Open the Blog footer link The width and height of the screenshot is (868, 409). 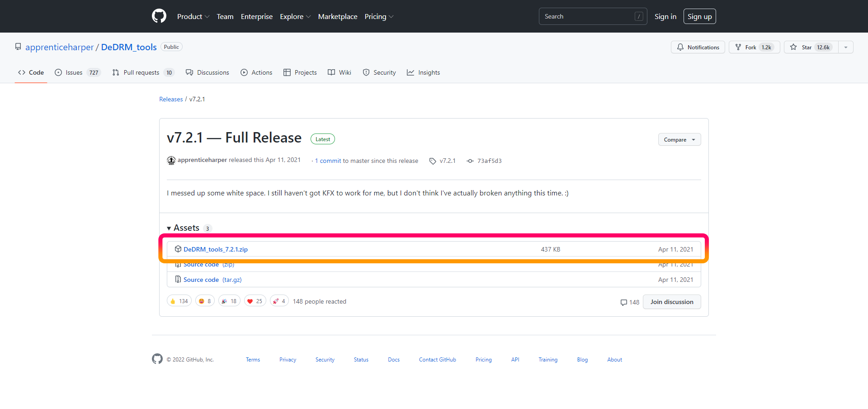[x=582, y=360]
